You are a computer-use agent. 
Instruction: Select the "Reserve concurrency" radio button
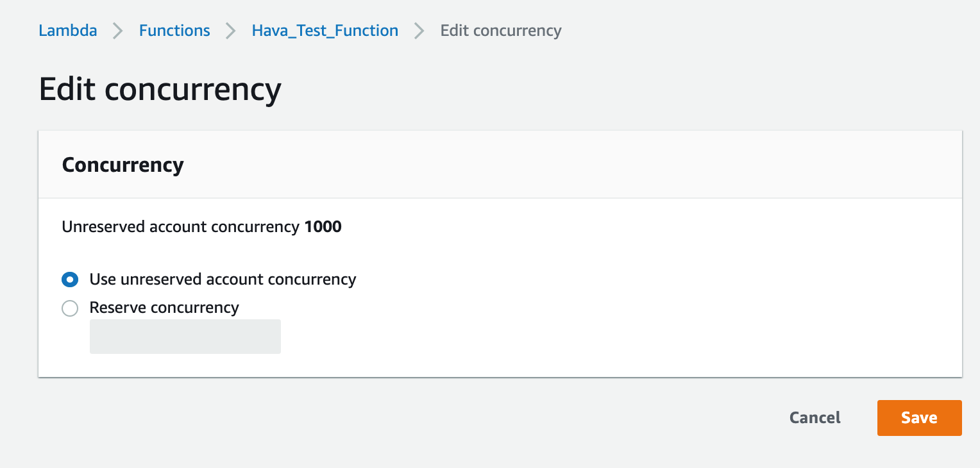click(70, 308)
